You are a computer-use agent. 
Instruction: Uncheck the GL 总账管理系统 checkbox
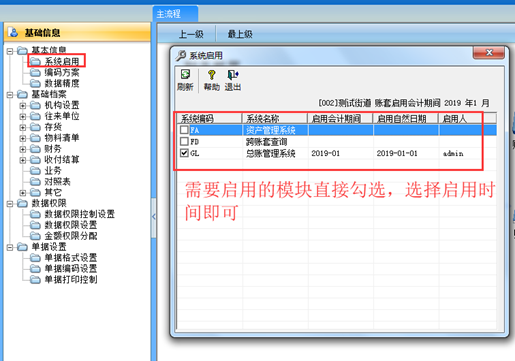pos(184,153)
